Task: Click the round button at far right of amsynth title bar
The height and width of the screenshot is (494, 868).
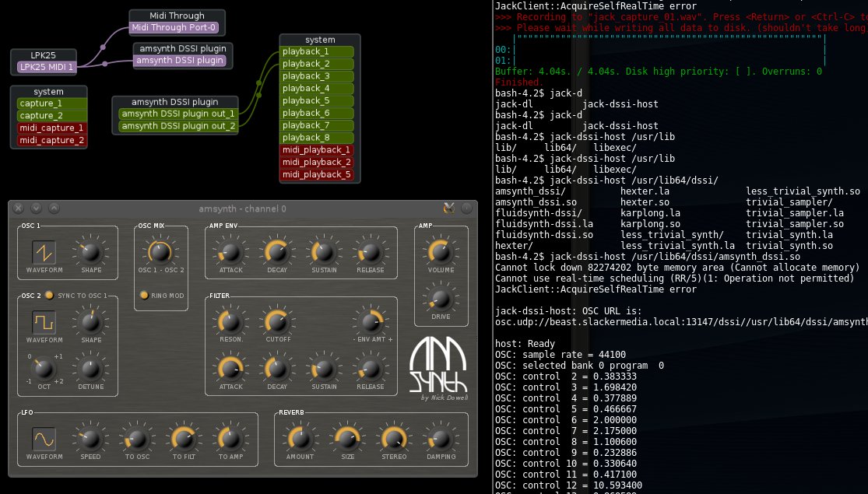Action: (x=466, y=208)
